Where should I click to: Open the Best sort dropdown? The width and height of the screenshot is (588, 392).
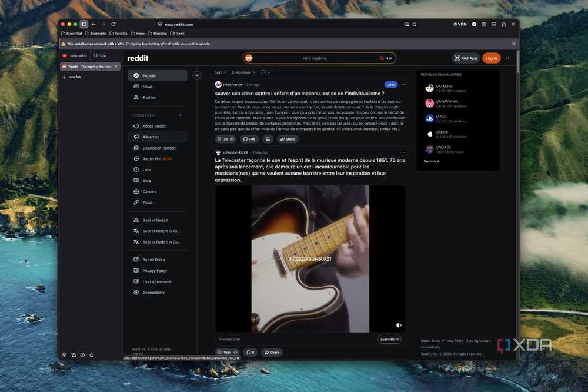(220, 72)
